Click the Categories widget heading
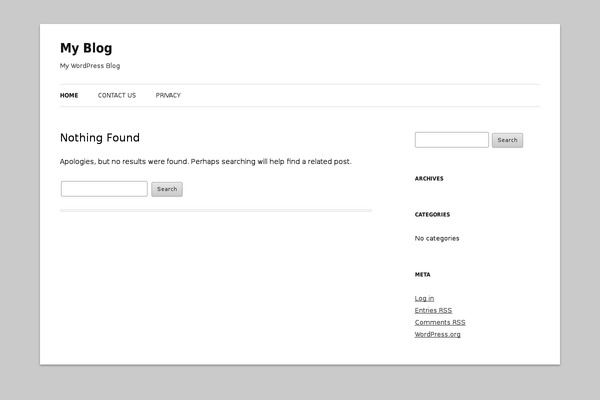The height and width of the screenshot is (400, 600). 432,214
